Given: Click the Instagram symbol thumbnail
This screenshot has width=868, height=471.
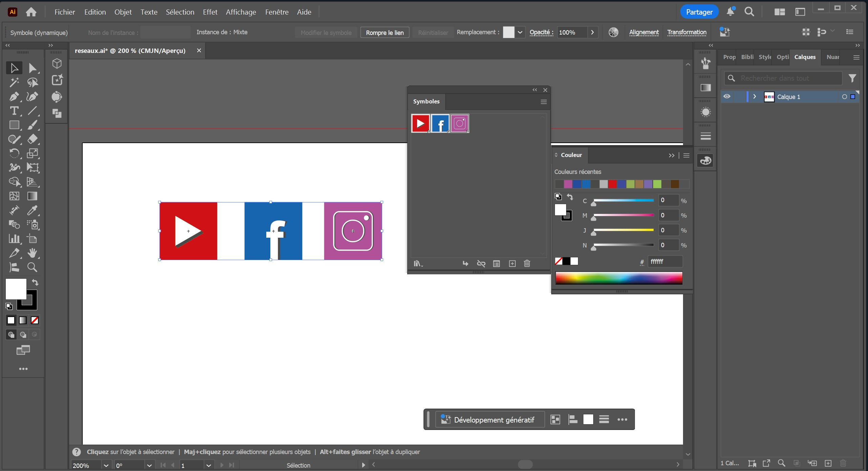Looking at the screenshot, I should [x=460, y=123].
